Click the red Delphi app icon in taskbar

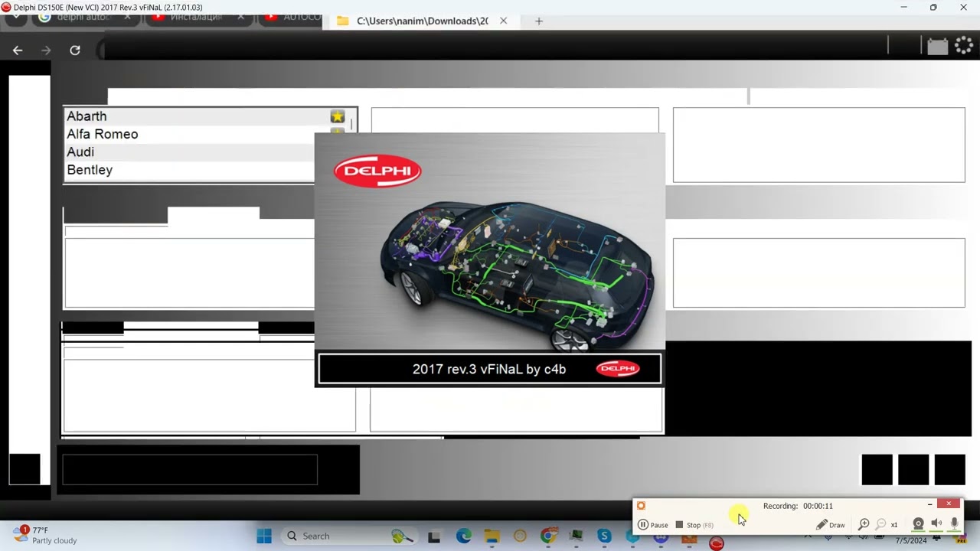point(717,543)
